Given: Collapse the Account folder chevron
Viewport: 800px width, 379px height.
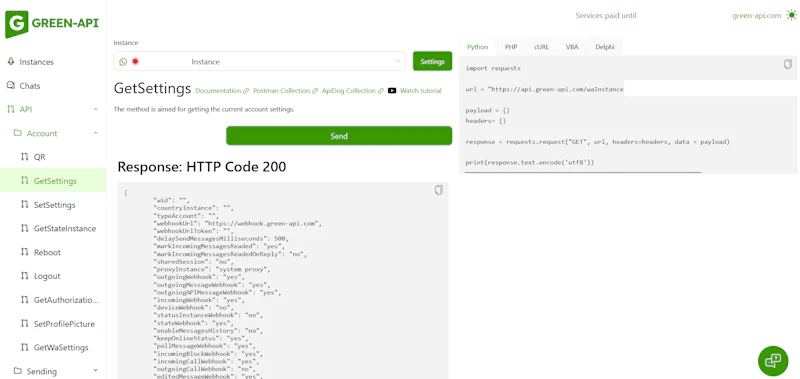Looking at the screenshot, I should click(x=95, y=133).
